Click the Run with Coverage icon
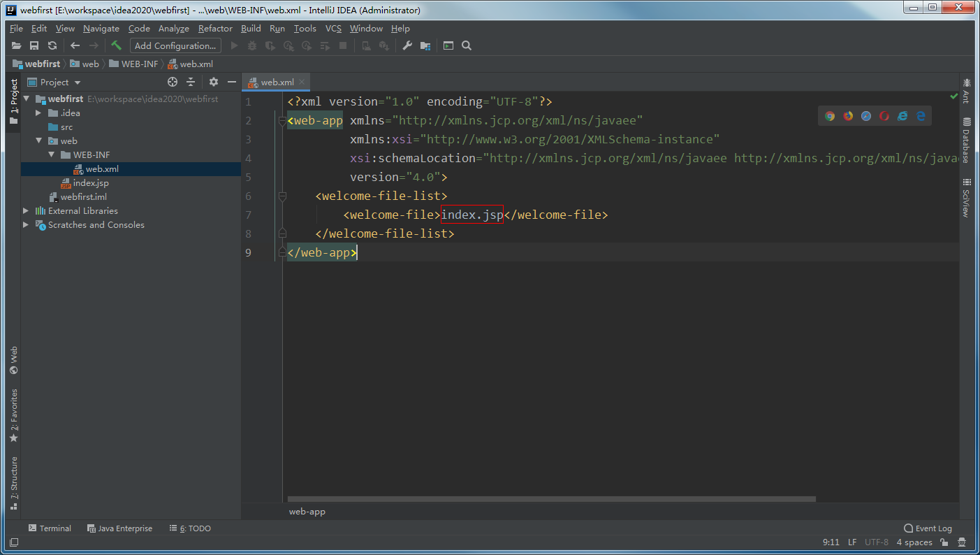The width and height of the screenshot is (980, 555). pos(270,45)
